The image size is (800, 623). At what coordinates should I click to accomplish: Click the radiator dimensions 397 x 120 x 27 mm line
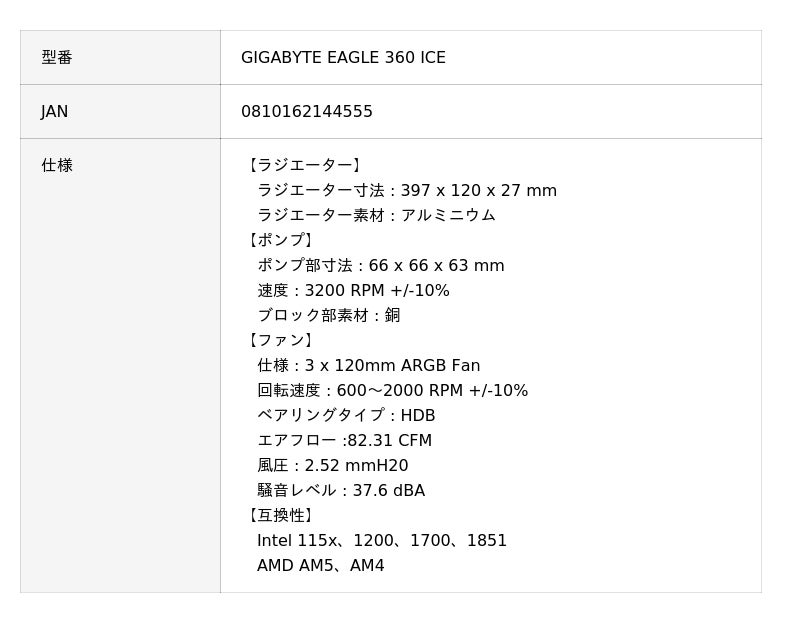(407, 191)
